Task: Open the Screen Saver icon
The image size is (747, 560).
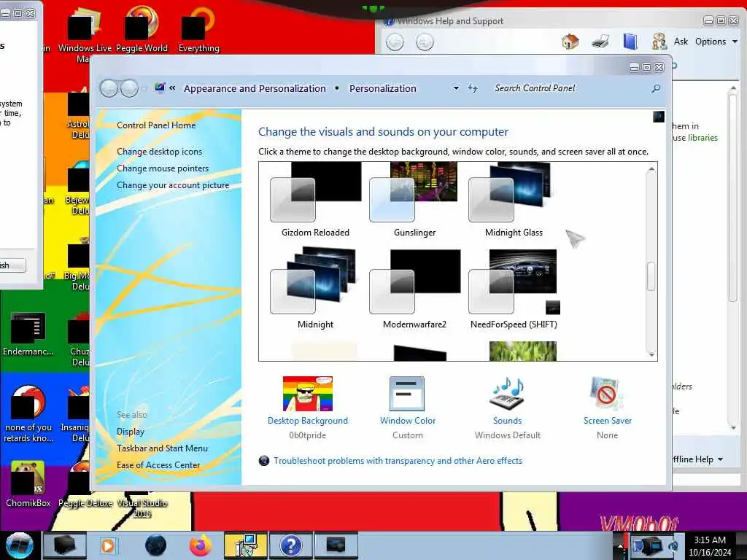Action: pyautogui.click(x=606, y=394)
